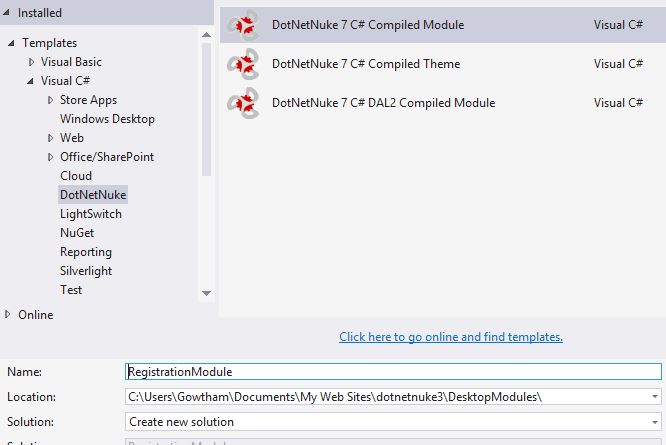
Task: Select Templates tree label
Action: pos(50,43)
